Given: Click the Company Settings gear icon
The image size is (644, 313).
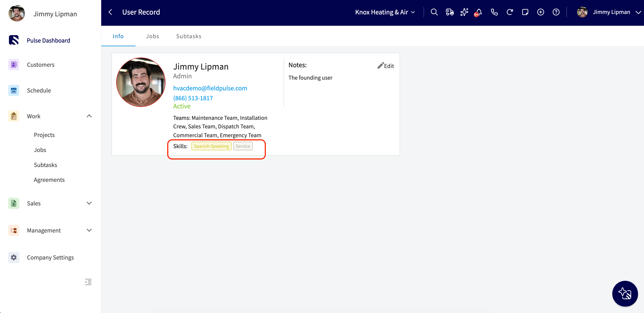Looking at the screenshot, I should click(14, 257).
